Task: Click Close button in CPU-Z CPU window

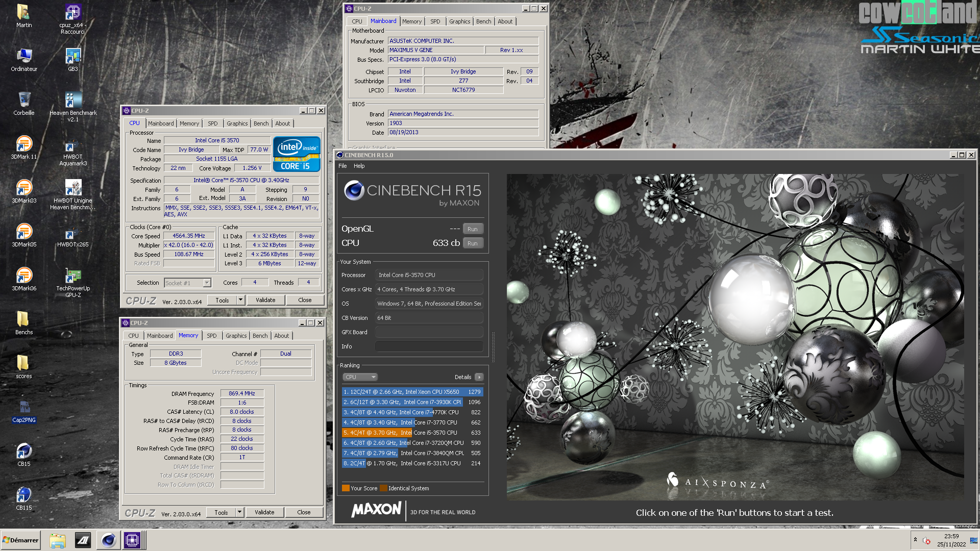Action: 305,300
